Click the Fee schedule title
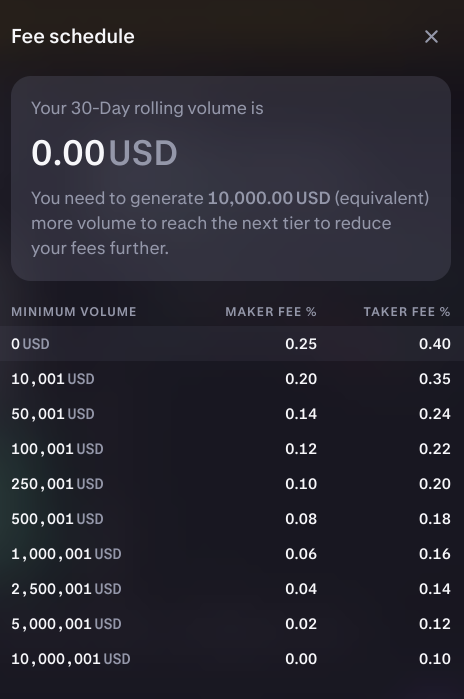This screenshot has width=464, height=699. point(73,37)
